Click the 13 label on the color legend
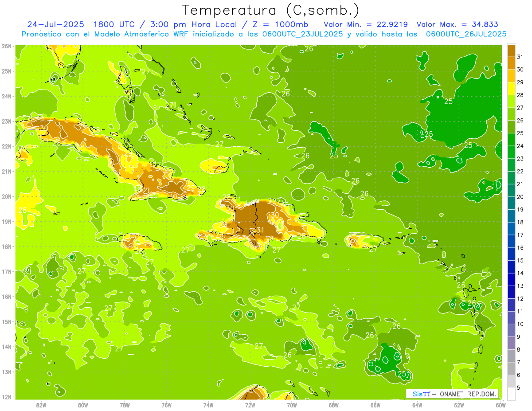Screen dimensions: 532x411 click(x=520, y=286)
